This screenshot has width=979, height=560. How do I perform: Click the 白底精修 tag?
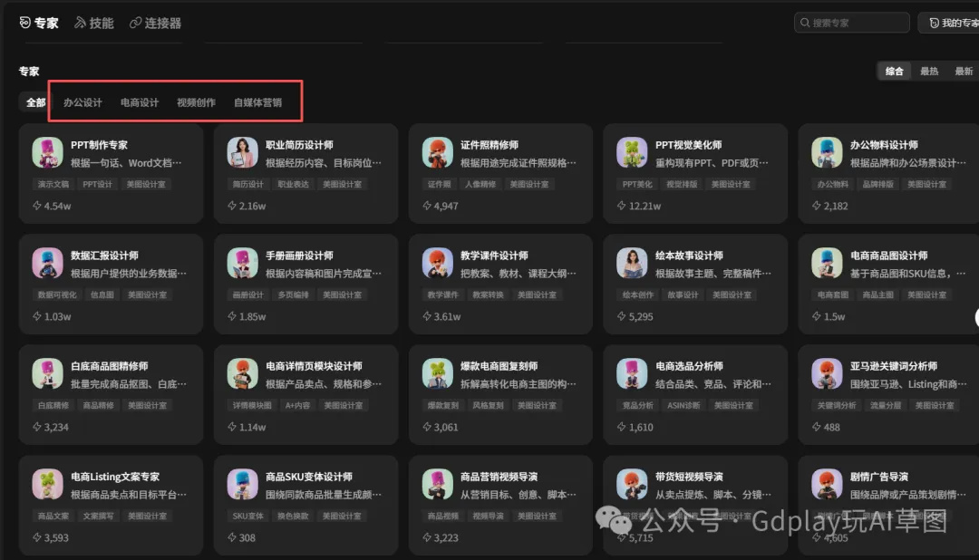[x=53, y=405]
